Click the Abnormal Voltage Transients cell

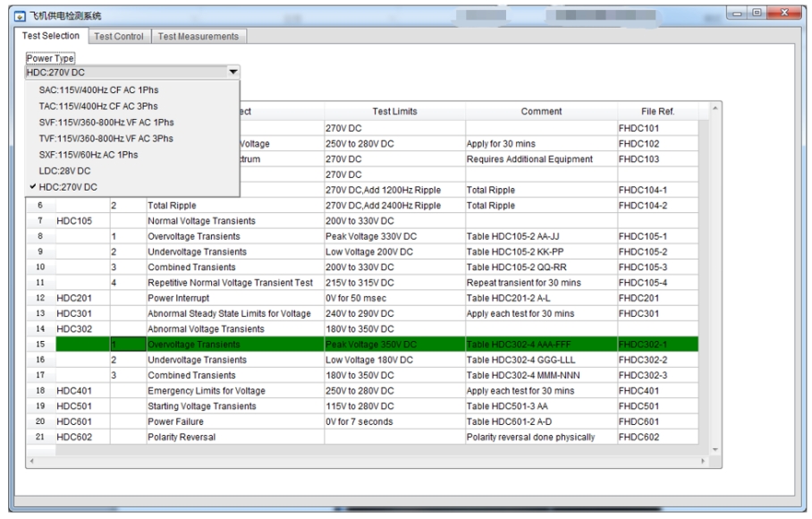[235, 329]
